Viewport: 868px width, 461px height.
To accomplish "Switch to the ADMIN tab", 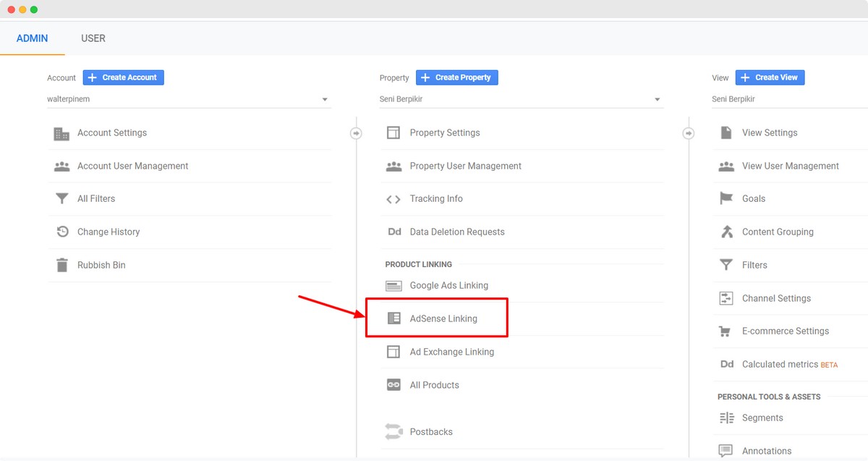I will point(32,38).
